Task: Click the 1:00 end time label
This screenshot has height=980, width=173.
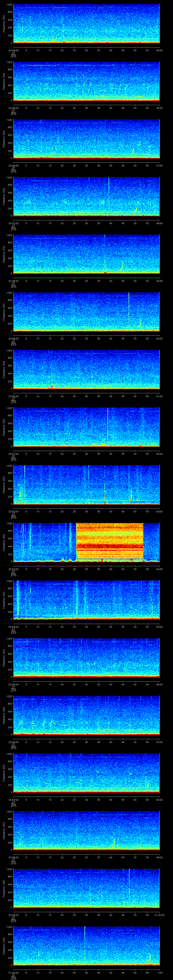Action: 160,972
